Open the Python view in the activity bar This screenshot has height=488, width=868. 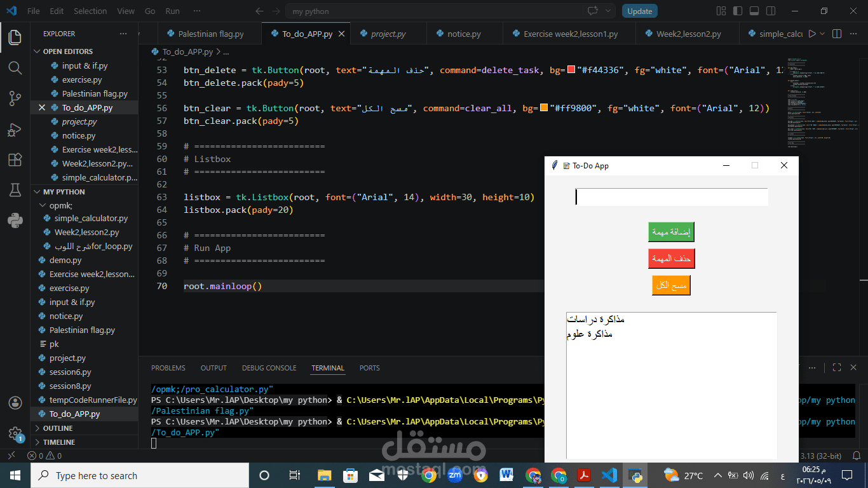[15, 220]
